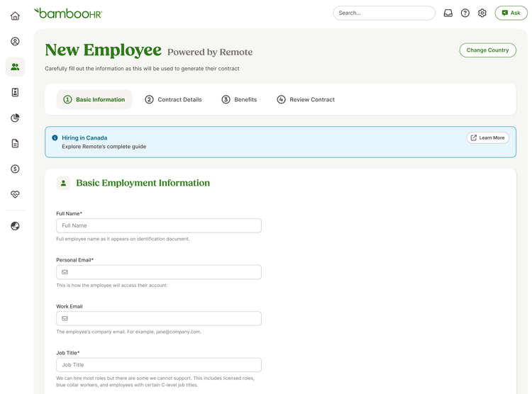
Task: Open the settings gear icon
Action: (x=482, y=13)
